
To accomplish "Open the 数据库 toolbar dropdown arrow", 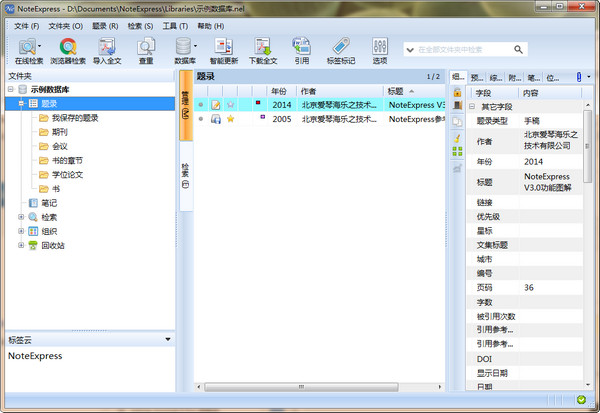I will 196,46.
